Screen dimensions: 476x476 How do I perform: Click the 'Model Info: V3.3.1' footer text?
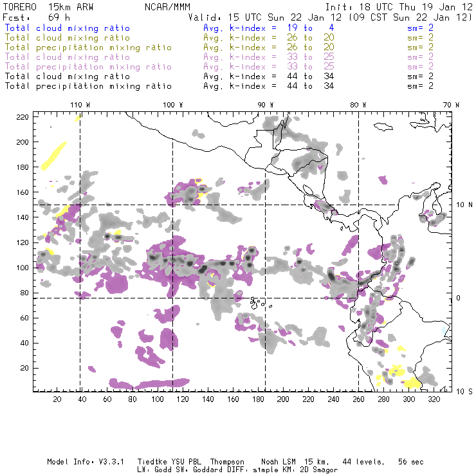click(x=86, y=462)
